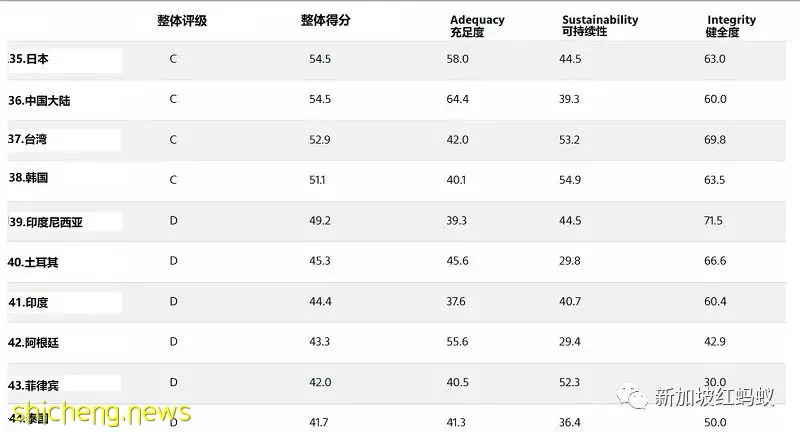Viewport: 800px width, 432px height.
Task: Click Indonesia's integrity value 71.5
Action: tap(713, 221)
